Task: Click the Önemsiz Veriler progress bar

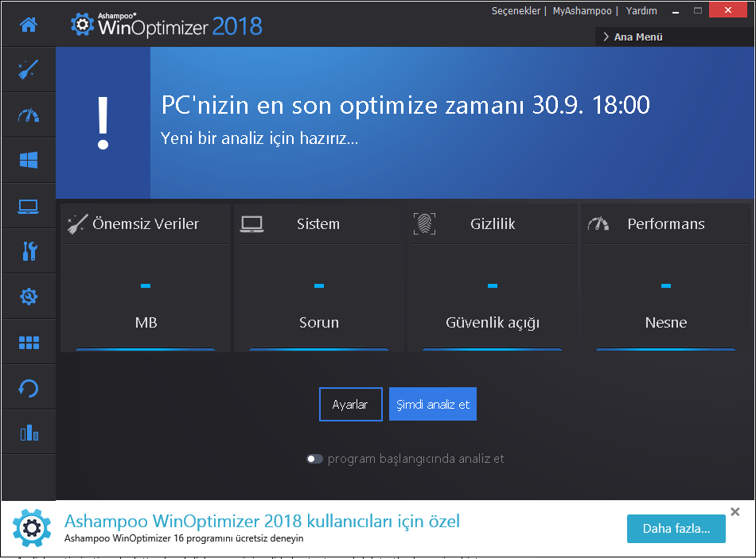Action: point(145,349)
